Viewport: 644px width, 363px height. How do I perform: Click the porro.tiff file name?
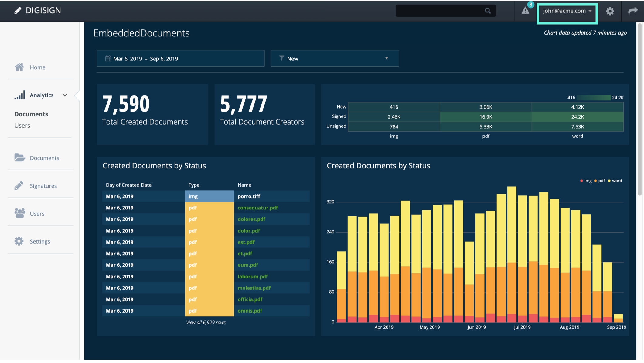pyautogui.click(x=249, y=196)
